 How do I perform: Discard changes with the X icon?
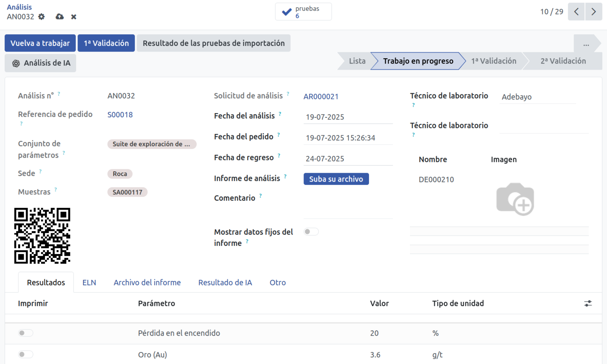74,17
